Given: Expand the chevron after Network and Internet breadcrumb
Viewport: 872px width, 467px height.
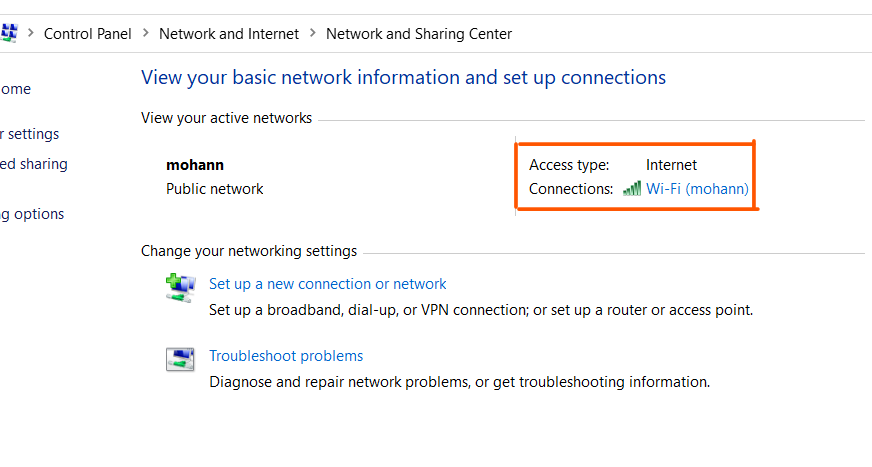Looking at the screenshot, I should [313, 34].
